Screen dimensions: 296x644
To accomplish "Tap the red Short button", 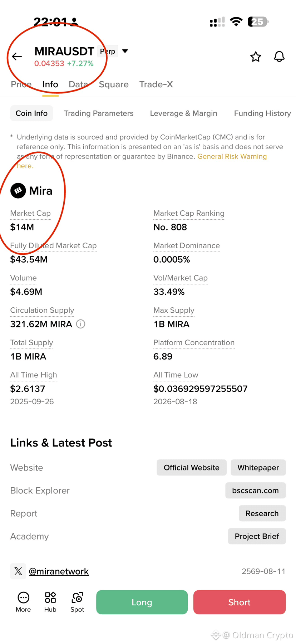I will click(x=240, y=602).
